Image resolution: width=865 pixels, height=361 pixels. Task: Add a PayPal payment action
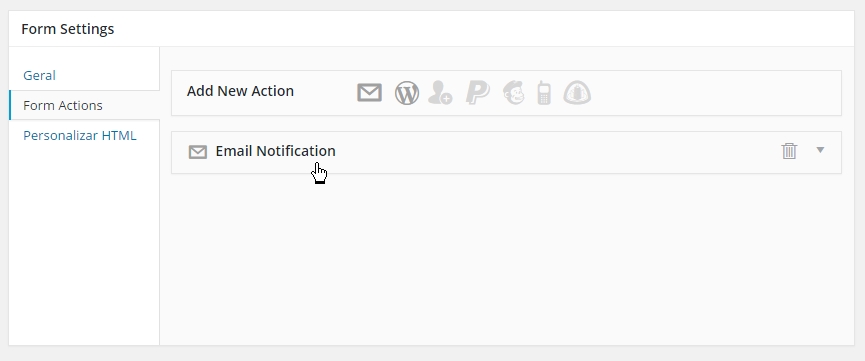(x=478, y=92)
